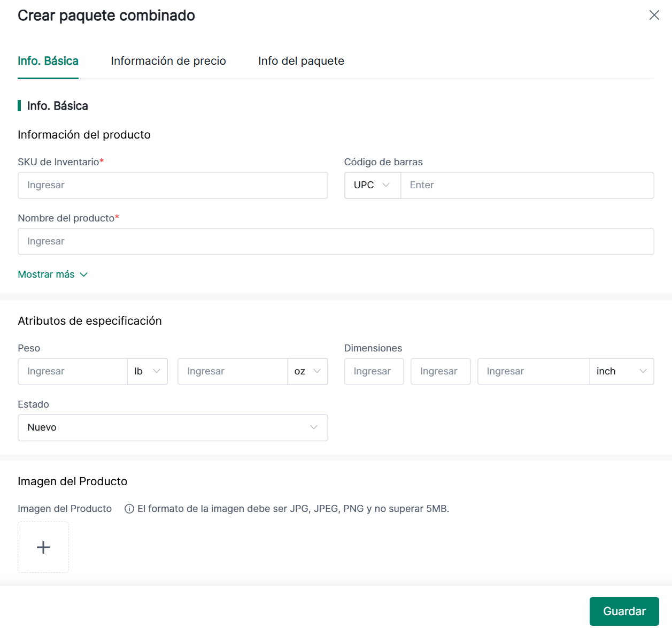Click the first Dimensiones input field
This screenshot has height=628, width=672.
tap(374, 371)
